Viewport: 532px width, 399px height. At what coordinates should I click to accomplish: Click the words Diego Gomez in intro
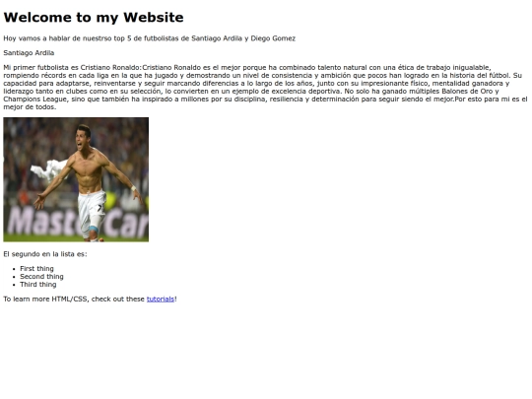click(273, 38)
